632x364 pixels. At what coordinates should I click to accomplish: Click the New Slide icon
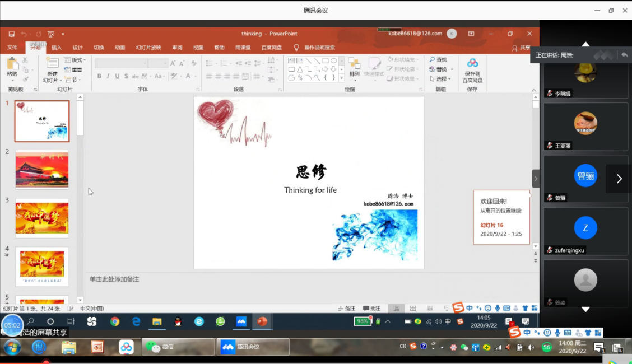click(52, 64)
